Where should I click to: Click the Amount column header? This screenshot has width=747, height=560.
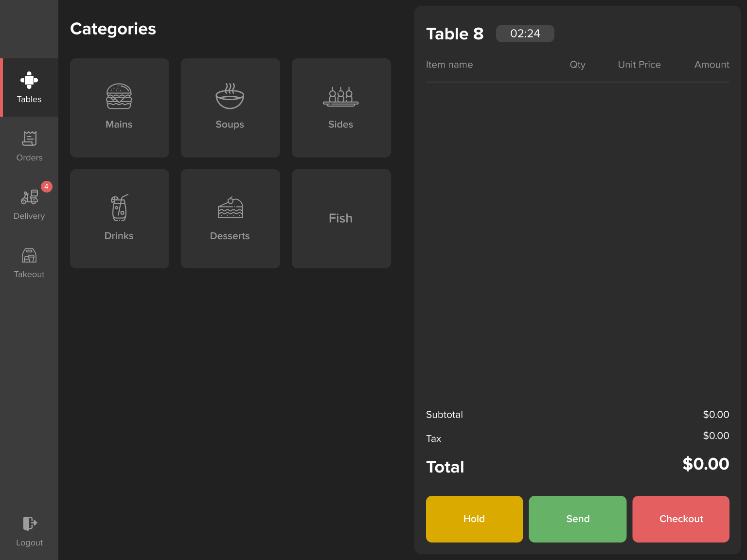pos(712,65)
